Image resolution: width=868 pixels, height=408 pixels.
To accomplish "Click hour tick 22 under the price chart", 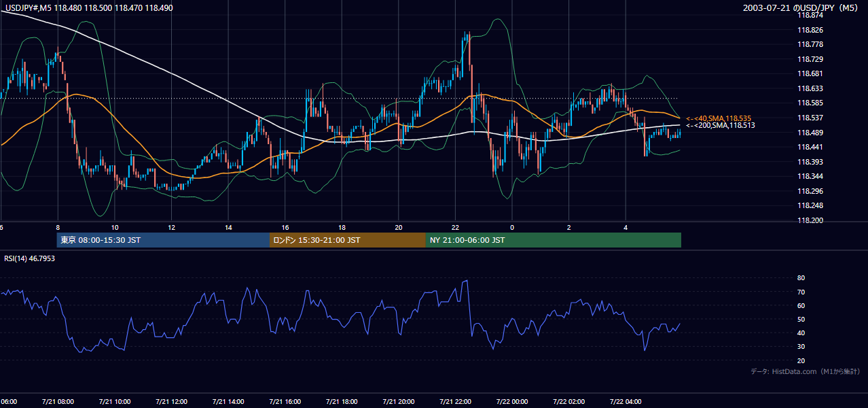I will (x=455, y=228).
